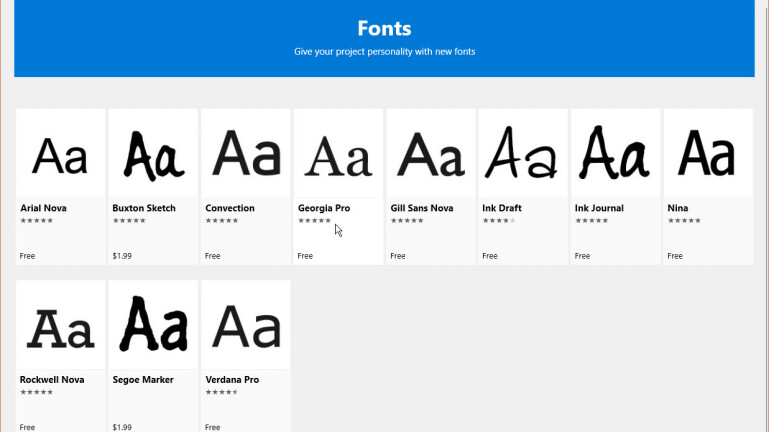Viewport: 769px width, 432px height.
Task: Open the Arial Nova font preview thumbnail
Action: click(x=61, y=153)
